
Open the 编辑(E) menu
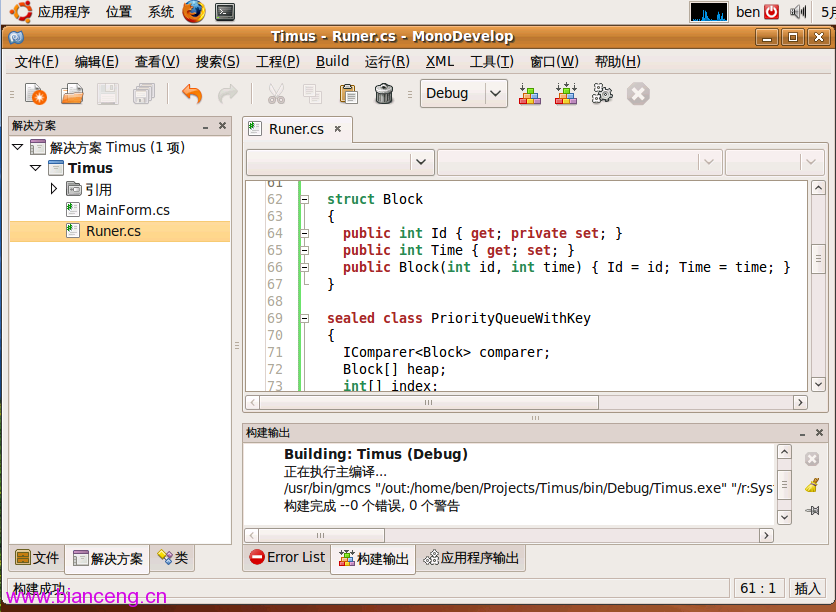click(x=97, y=61)
